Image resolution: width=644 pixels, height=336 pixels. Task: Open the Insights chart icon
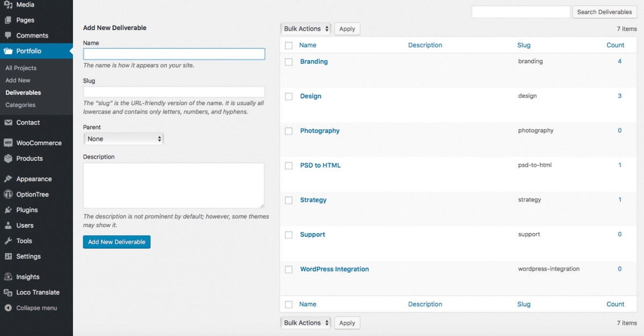pos(9,277)
